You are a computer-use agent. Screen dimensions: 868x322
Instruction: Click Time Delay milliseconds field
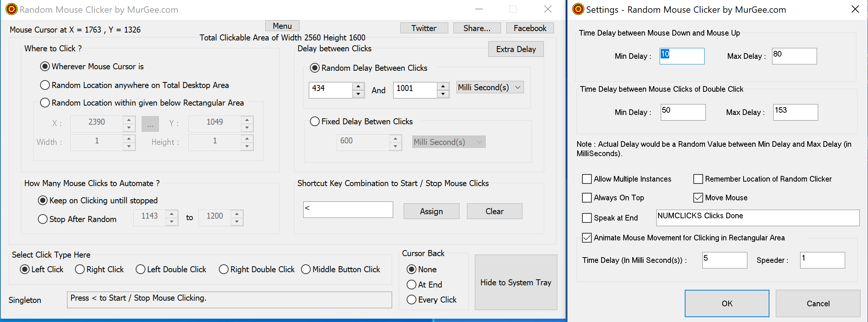coord(725,260)
